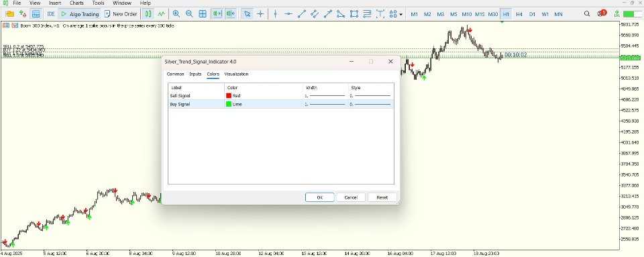Screen dimensions: 644x257
Task: Select the crosshair tool
Action: tap(260, 14)
